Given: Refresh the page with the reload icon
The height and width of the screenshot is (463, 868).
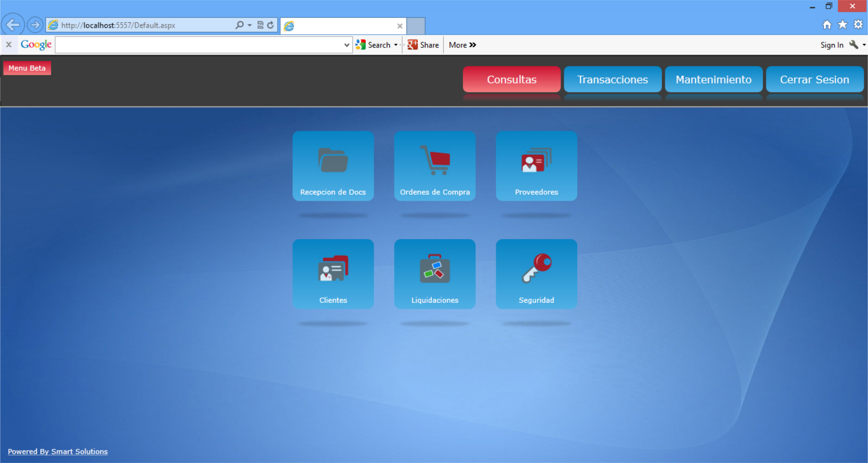Looking at the screenshot, I should (270, 25).
